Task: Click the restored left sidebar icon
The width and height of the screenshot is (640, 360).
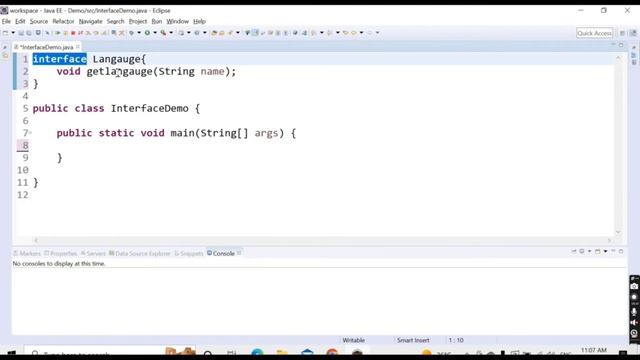Action: click(x=5, y=47)
